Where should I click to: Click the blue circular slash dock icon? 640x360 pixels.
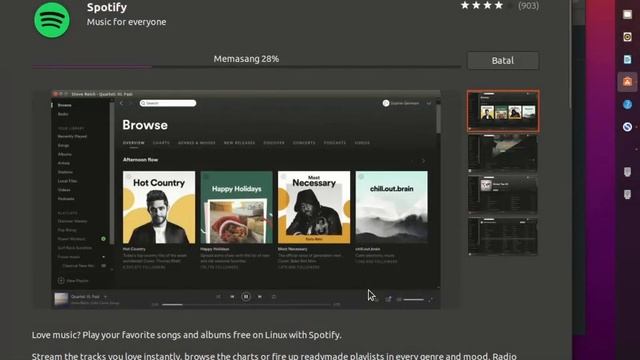pyautogui.click(x=627, y=127)
